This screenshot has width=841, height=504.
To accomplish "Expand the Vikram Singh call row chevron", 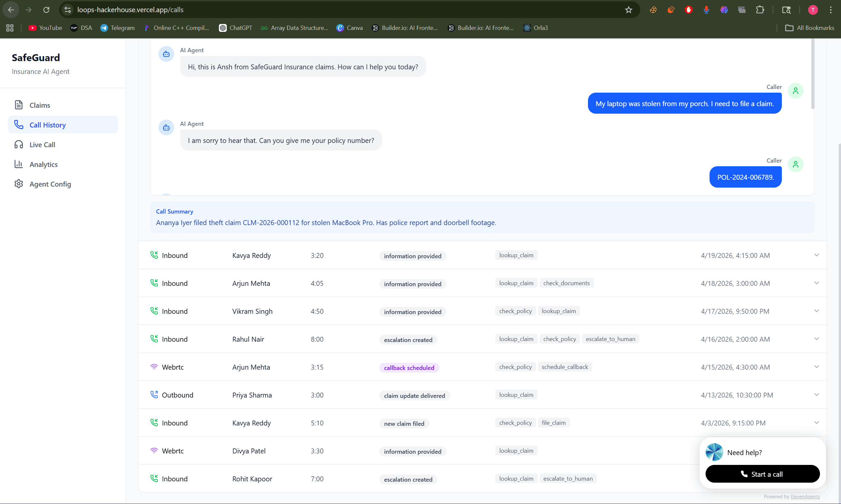I will 817,311.
